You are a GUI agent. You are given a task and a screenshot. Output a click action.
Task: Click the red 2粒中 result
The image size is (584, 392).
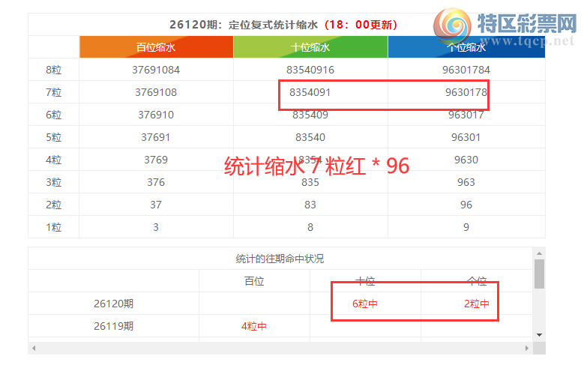point(477,304)
